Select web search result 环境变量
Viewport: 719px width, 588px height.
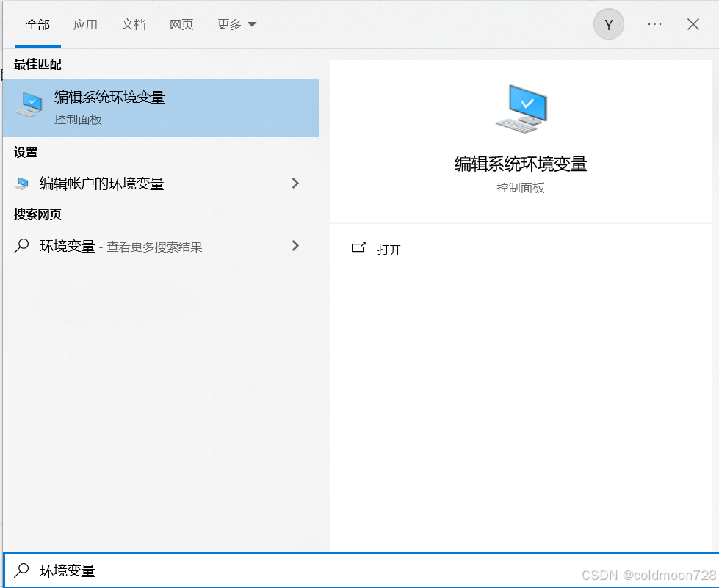[x=161, y=247]
